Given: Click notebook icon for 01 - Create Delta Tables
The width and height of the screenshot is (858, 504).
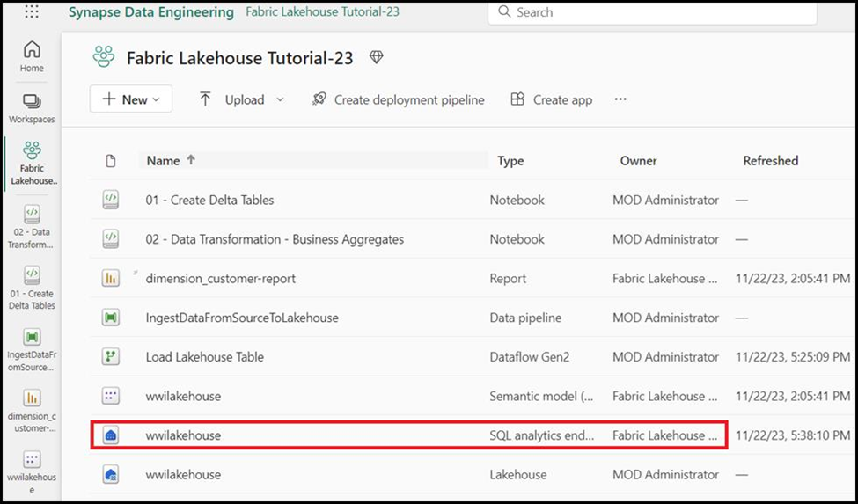Looking at the screenshot, I should (x=111, y=200).
